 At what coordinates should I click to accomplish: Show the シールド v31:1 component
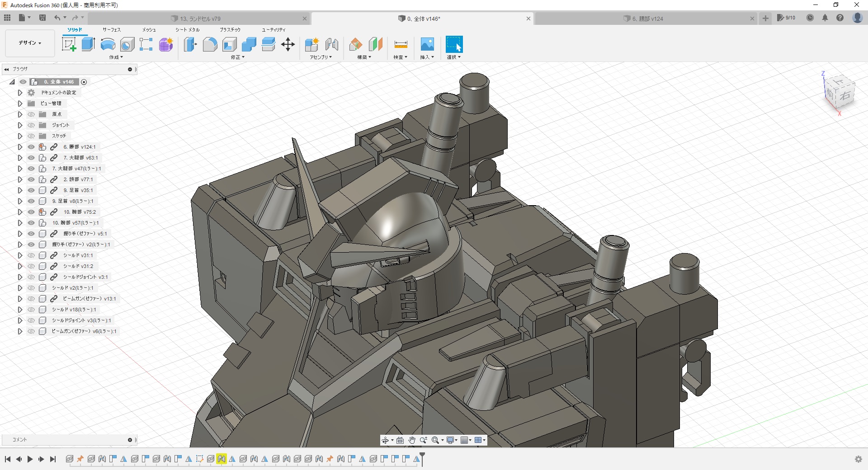[31, 255]
